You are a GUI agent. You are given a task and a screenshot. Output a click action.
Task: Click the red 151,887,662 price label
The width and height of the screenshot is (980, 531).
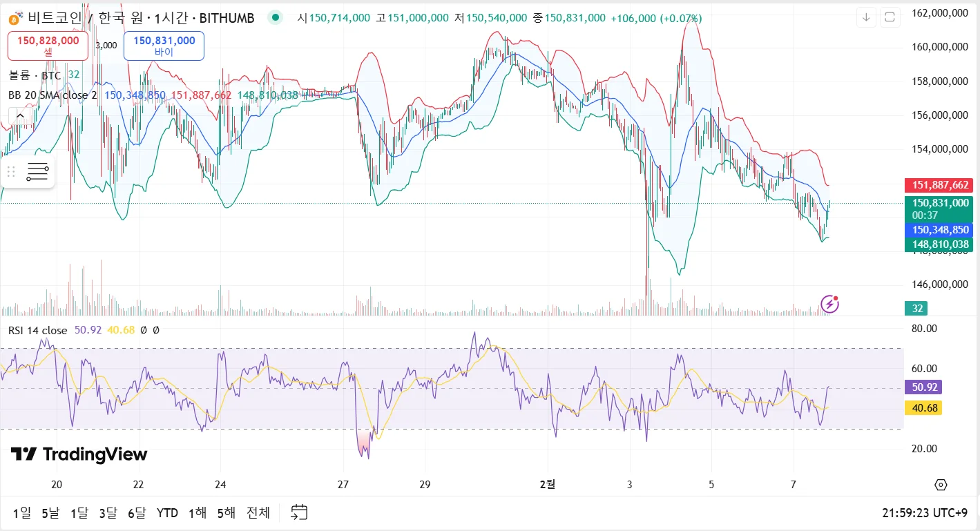[x=939, y=185]
